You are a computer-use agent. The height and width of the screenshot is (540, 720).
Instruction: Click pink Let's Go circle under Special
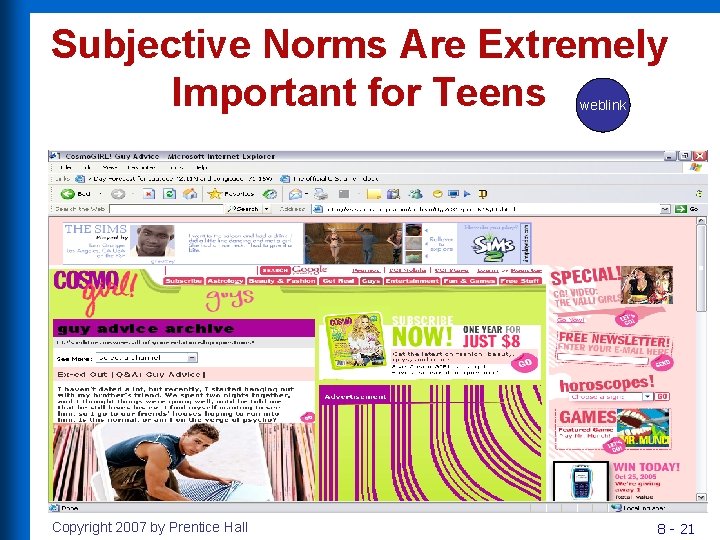[x=626, y=318]
